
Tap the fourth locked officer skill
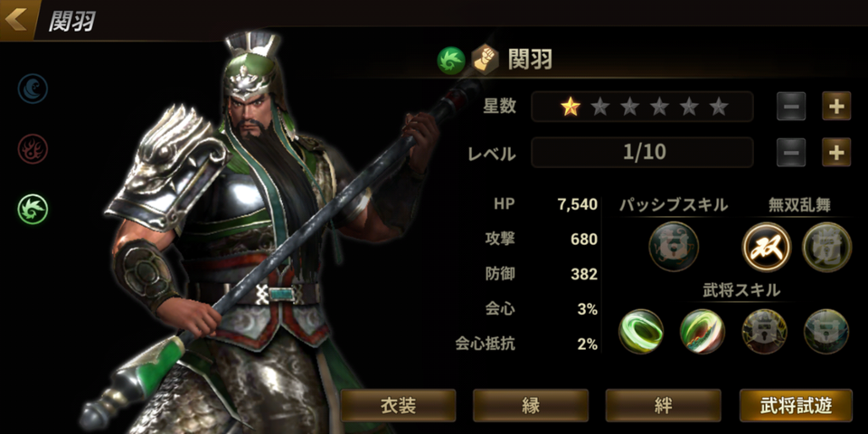coord(826,332)
